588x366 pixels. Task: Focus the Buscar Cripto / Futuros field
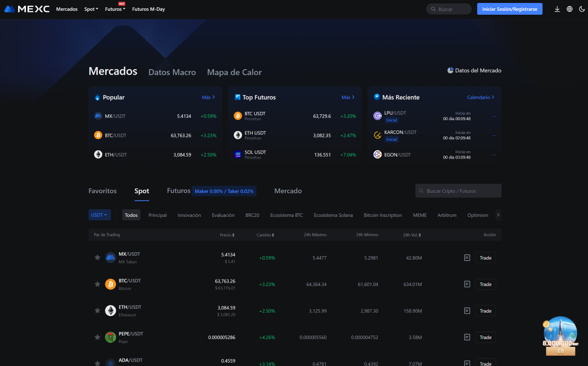coord(458,191)
